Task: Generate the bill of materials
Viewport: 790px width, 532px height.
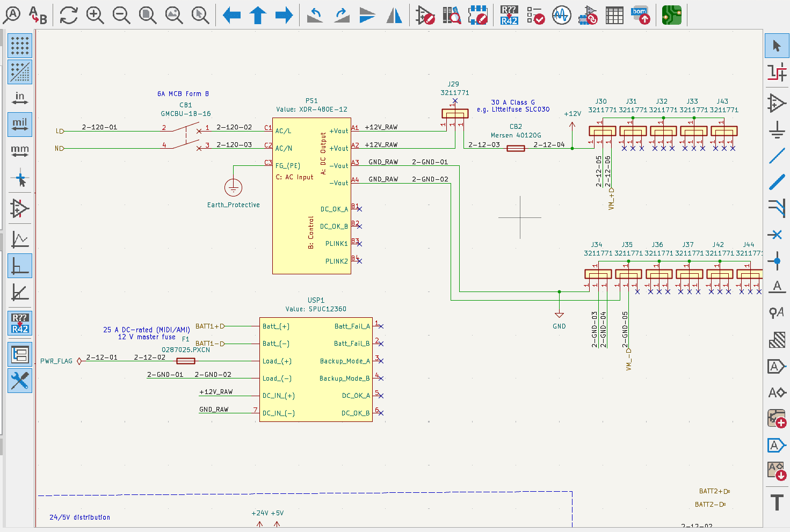Action: pyautogui.click(x=641, y=15)
